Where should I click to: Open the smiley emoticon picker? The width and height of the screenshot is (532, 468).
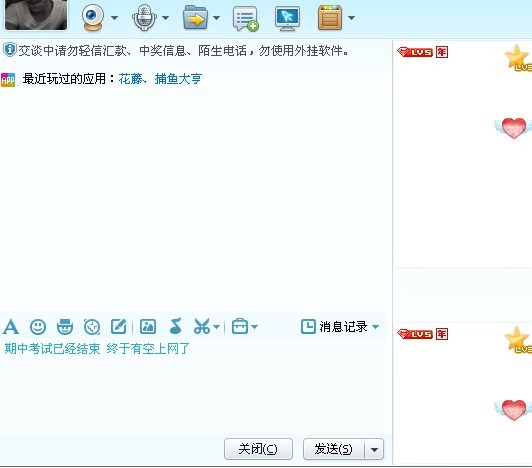point(38,327)
